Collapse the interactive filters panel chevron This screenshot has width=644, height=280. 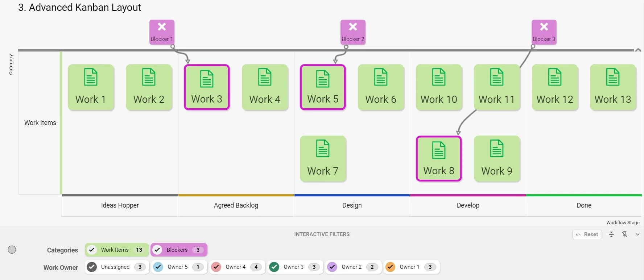(637, 234)
